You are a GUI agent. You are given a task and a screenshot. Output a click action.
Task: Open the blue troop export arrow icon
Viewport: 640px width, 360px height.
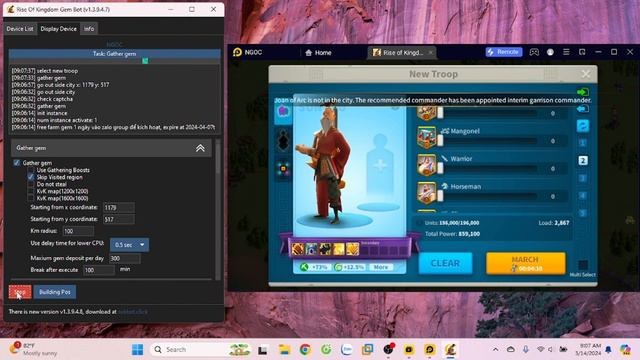click(582, 109)
